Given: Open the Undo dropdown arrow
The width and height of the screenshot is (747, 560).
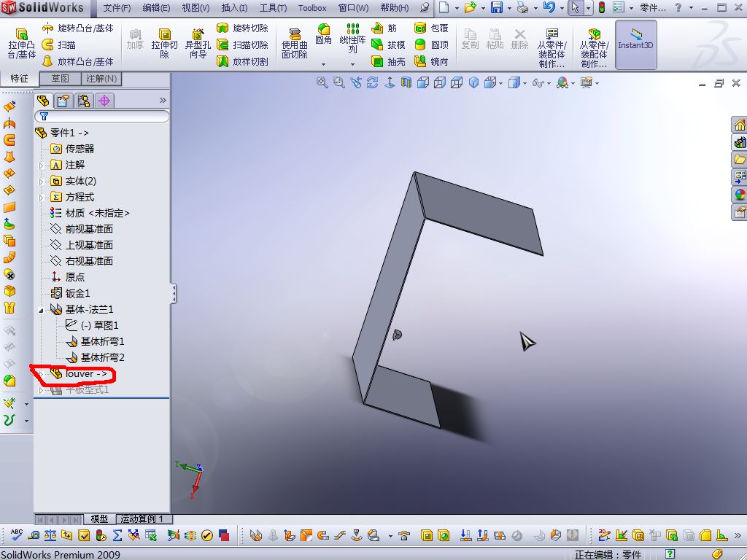Looking at the screenshot, I should [562, 8].
